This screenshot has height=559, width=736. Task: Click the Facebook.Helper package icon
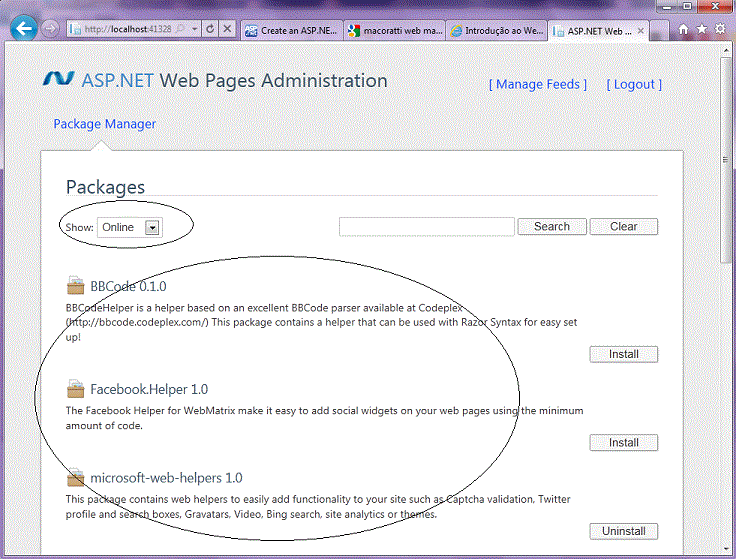pyautogui.click(x=75, y=389)
